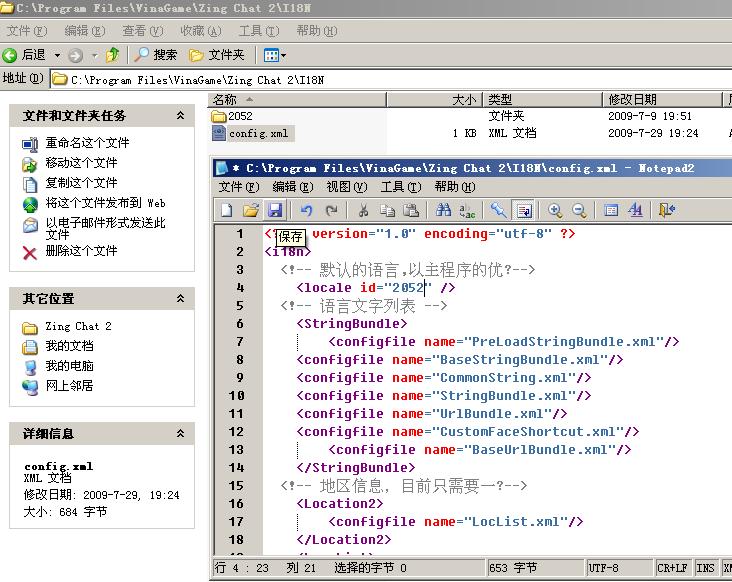
Task: Open 我的文档 under 其它位置
Action: coord(70,346)
